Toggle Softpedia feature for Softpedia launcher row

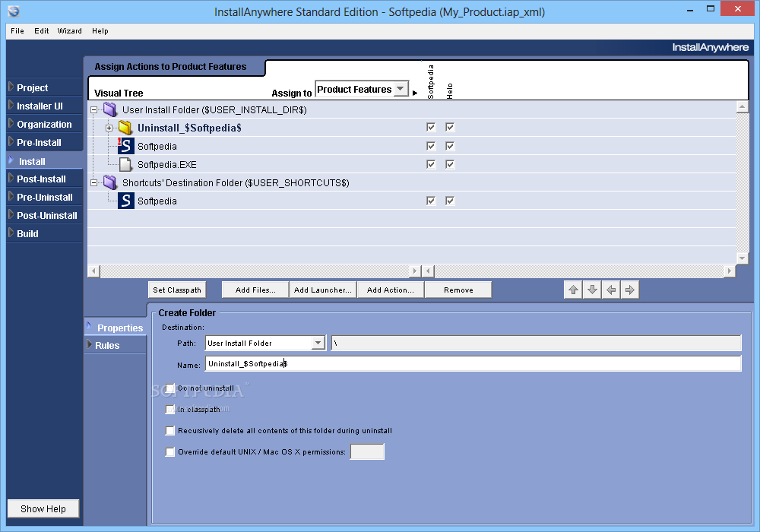pos(431,146)
